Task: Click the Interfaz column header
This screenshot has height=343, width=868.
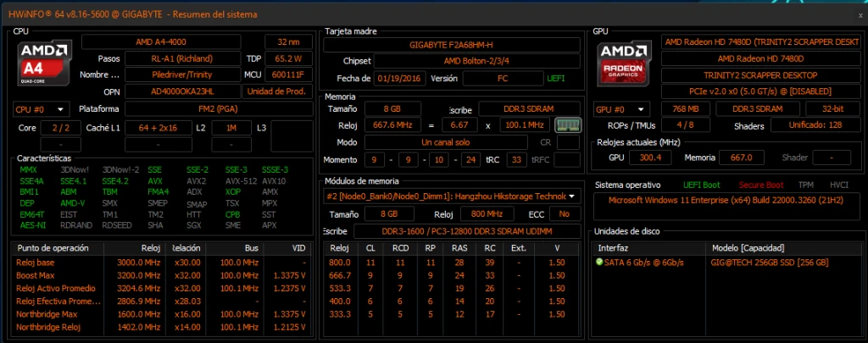Action: pos(613,247)
